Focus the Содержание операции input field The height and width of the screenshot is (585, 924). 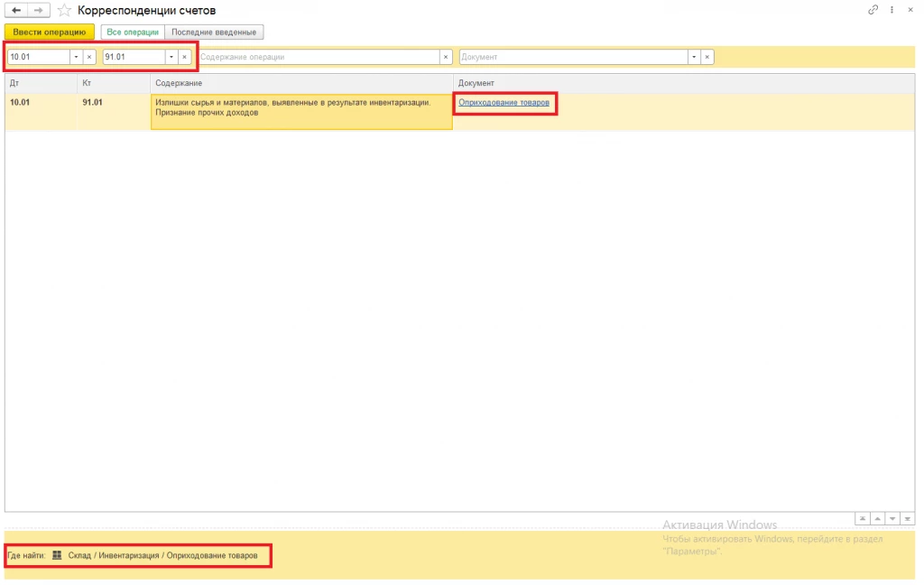(x=319, y=57)
